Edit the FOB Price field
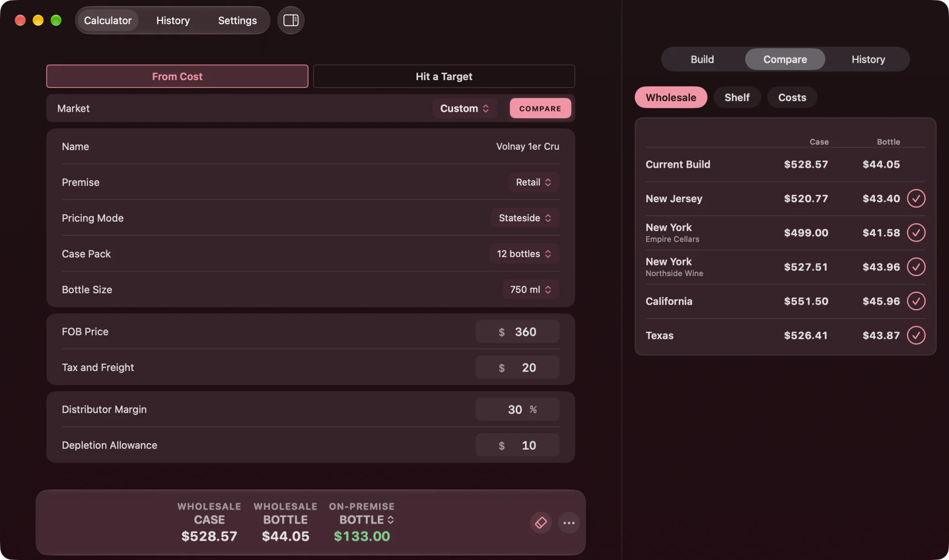 coord(517,332)
